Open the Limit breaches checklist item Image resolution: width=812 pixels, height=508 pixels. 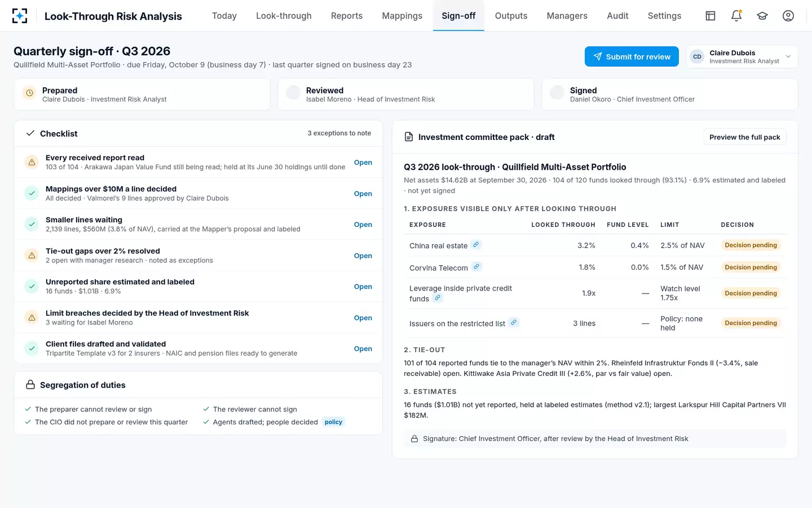tap(363, 318)
